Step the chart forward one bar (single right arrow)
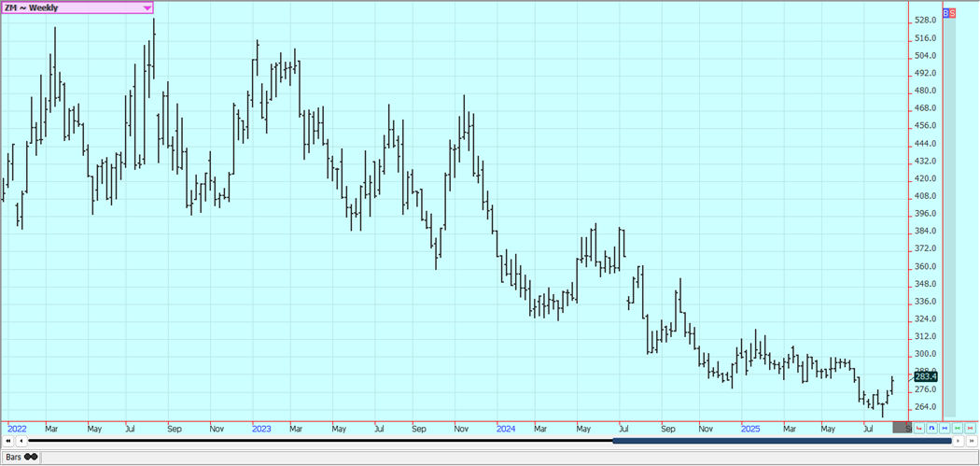 coord(959,441)
